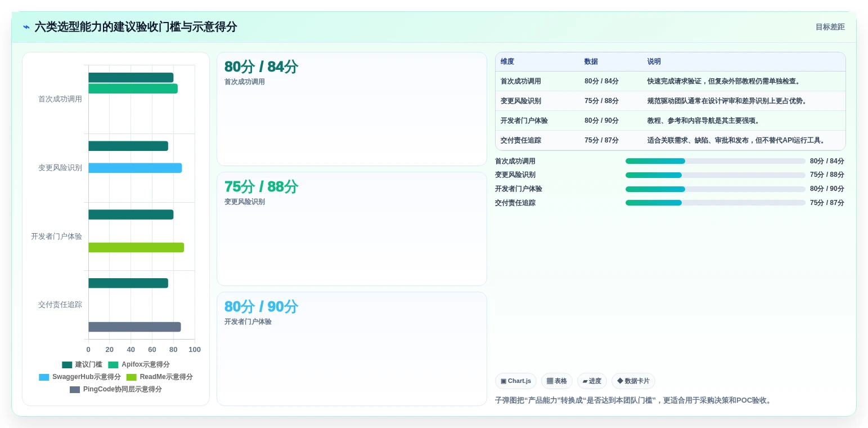The image size is (868, 428).
Task: Click the 变更风险识别 chart axis label
Action: coord(60,168)
